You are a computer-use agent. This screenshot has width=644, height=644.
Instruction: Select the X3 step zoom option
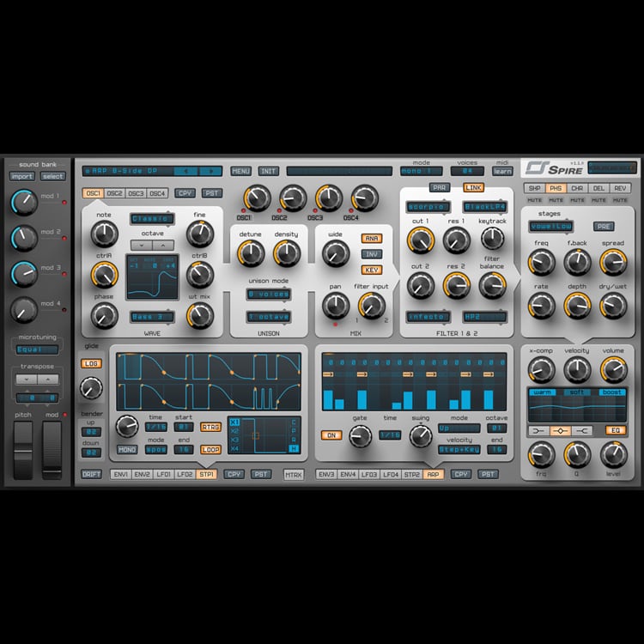234,440
